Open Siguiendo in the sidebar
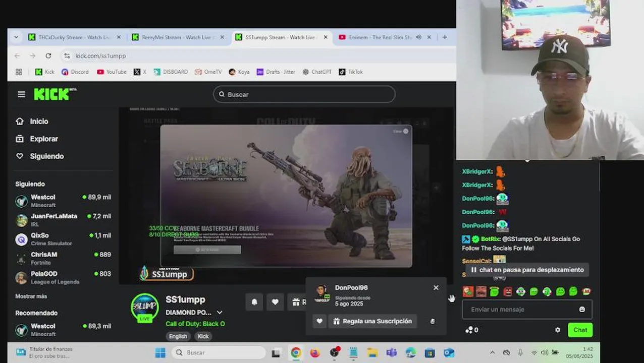Image resolution: width=644 pixels, height=363 pixels. (40, 156)
